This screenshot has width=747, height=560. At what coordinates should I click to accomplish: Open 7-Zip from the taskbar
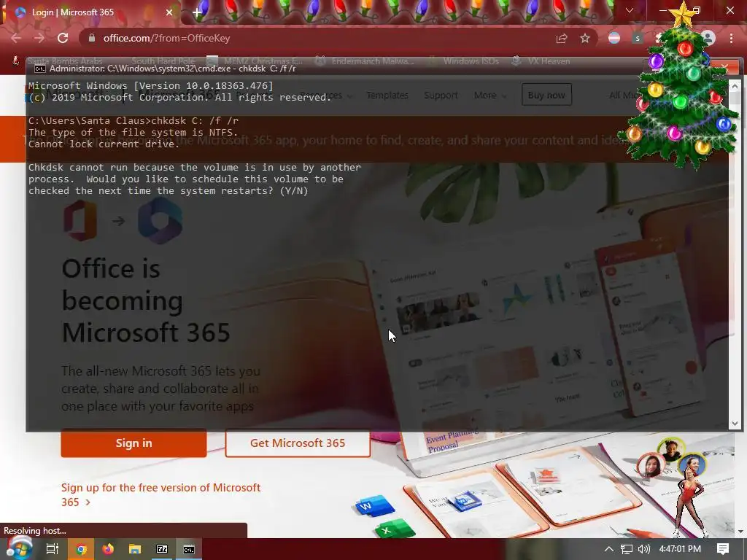(162, 549)
